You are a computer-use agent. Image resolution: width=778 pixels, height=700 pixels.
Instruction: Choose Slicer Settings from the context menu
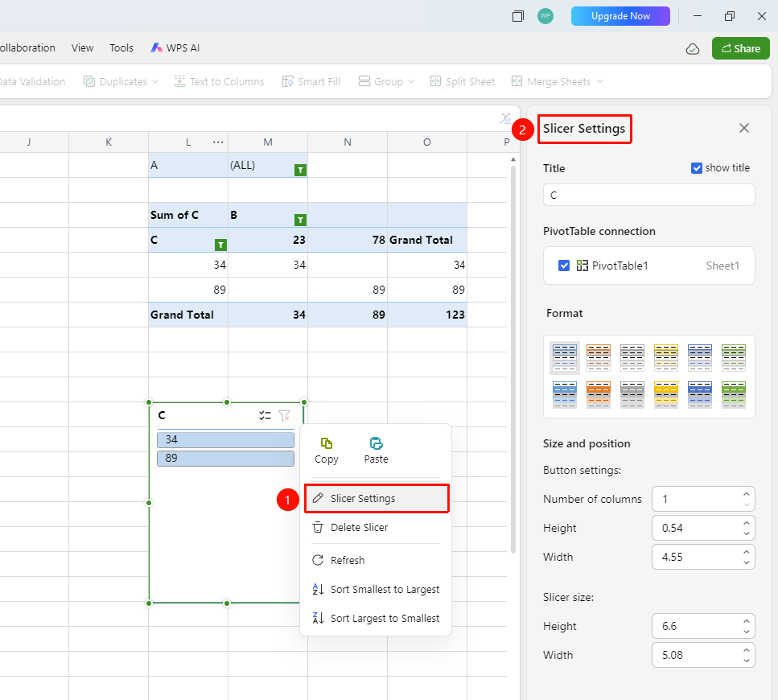pyautogui.click(x=377, y=499)
